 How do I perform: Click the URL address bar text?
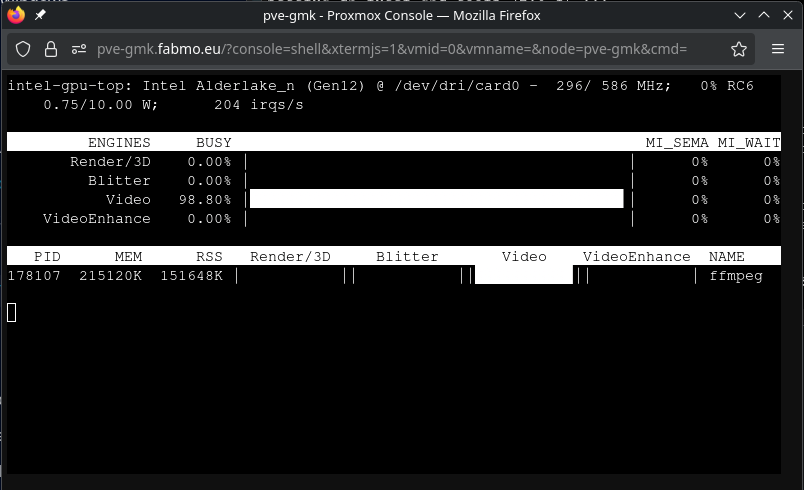click(x=390, y=49)
